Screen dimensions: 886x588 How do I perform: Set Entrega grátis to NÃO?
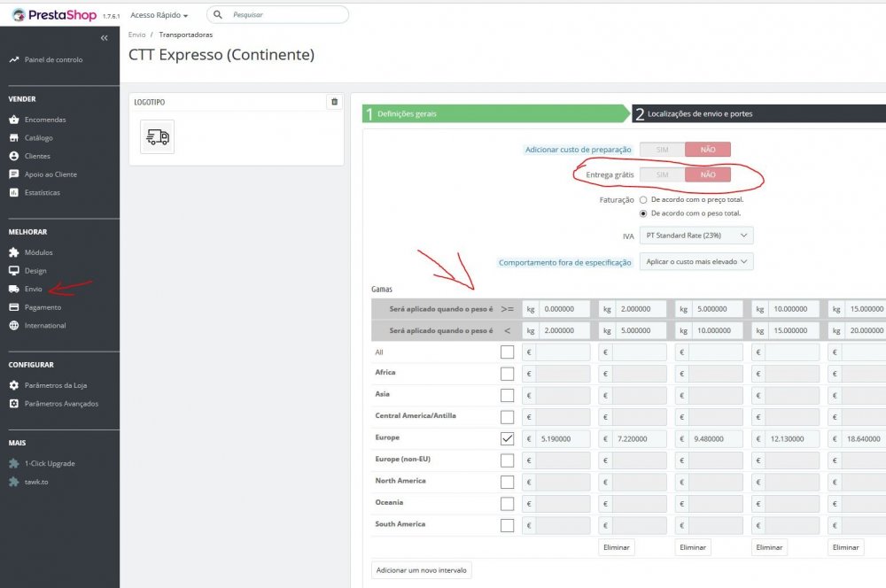pos(708,175)
